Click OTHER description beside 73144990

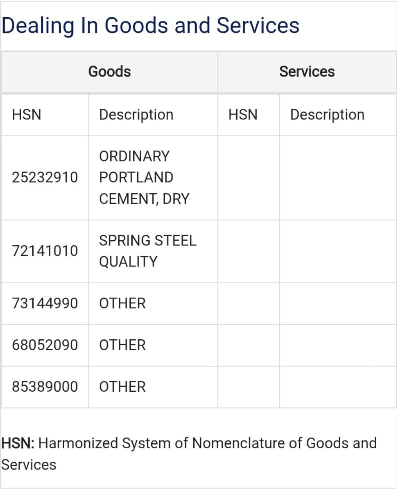point(122,303)
